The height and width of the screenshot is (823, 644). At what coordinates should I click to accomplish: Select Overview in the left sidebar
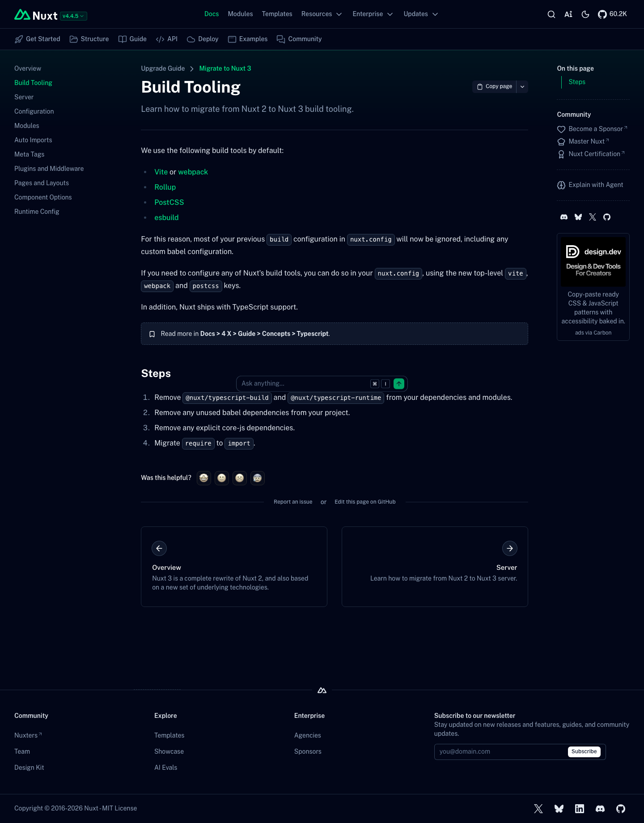coord(28,68)
